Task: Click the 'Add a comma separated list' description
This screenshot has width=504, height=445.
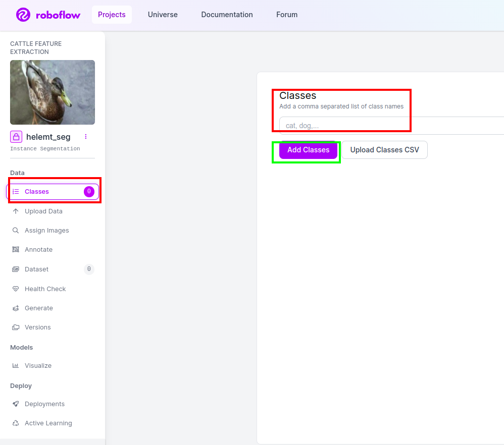Action: pyautogui.click(x=341, y=106)
